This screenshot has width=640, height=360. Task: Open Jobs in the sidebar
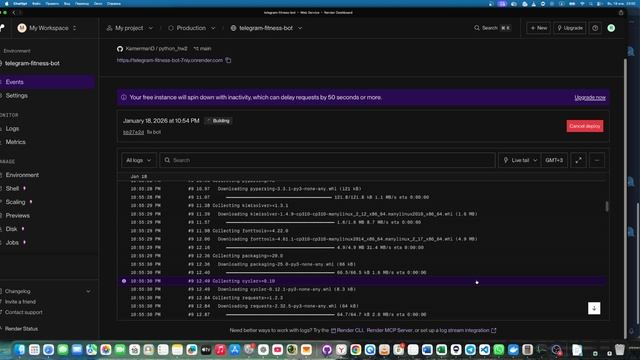coord(12,242)
